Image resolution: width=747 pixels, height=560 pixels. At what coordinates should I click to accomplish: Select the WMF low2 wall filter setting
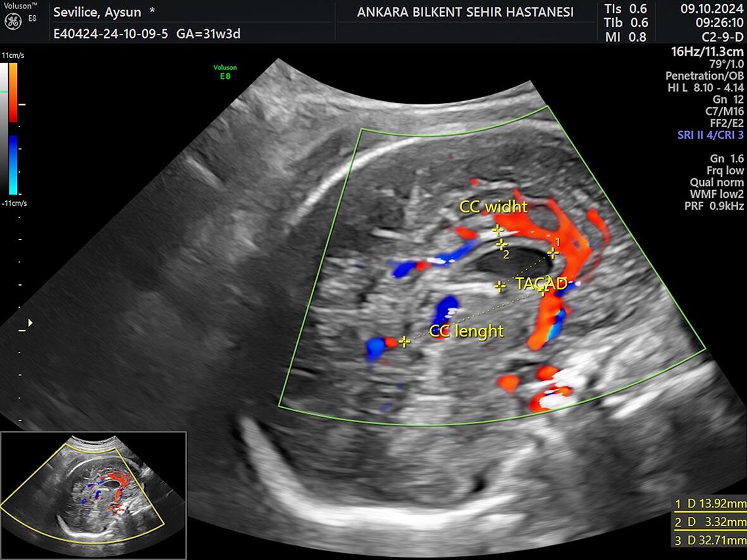coord(717,194)
